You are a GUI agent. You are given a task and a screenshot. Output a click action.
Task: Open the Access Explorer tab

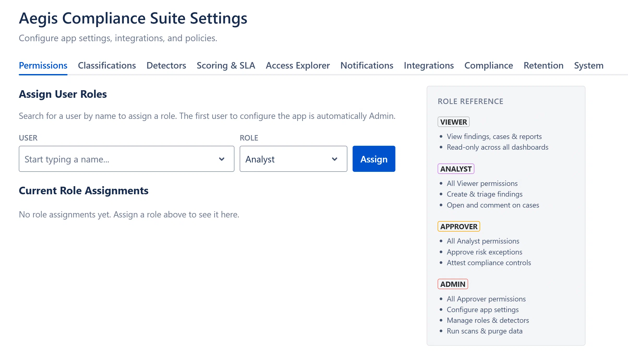[298, 65]
